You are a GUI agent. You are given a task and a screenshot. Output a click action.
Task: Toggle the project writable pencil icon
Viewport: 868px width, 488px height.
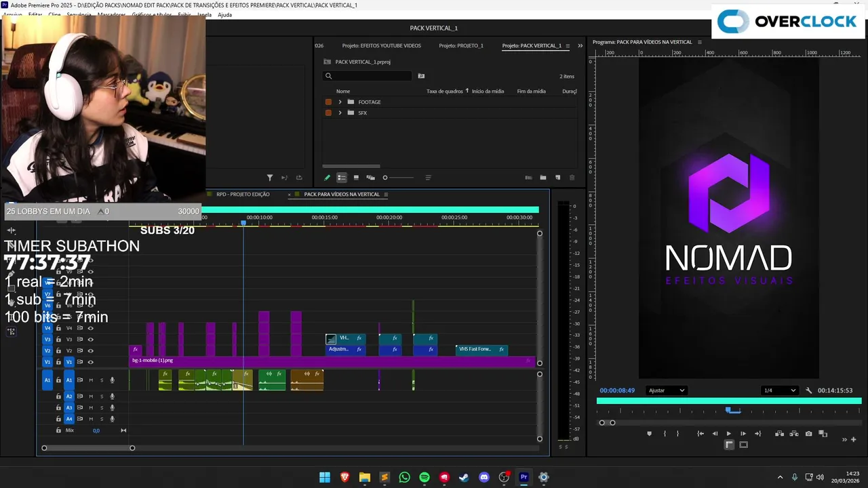point(327,178)
